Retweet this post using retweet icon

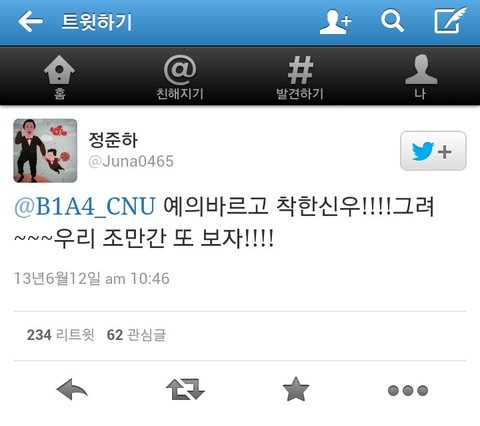click(185, 389)
